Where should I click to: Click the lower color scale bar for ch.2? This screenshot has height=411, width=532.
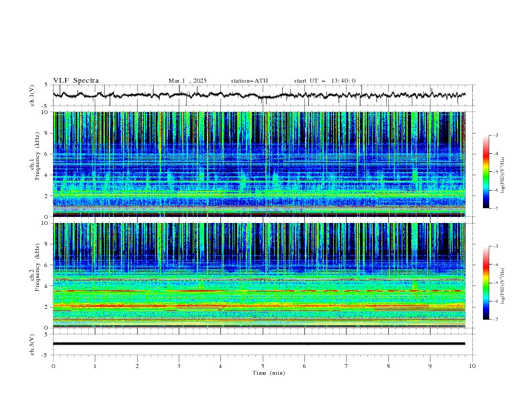pyautogui.click(x=486, y=283)
